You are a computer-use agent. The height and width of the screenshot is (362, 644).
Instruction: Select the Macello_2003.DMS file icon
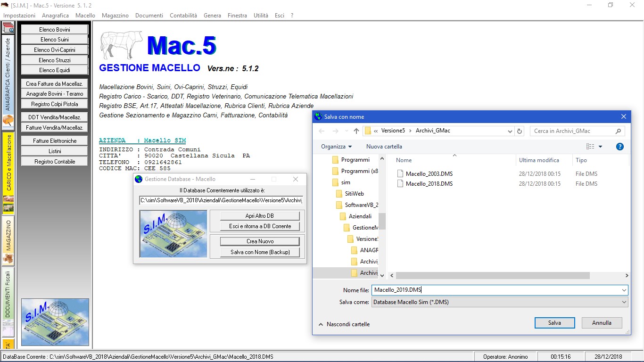click(400, 173)
